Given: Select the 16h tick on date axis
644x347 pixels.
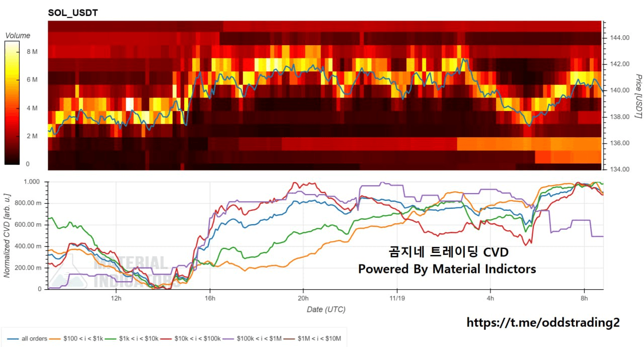Looking at the screenshot, I should 210,298.
